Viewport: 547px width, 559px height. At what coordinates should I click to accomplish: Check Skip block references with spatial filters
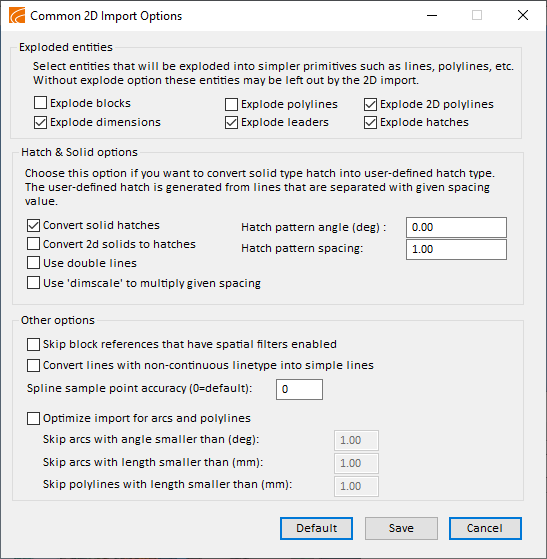(34, 344)
